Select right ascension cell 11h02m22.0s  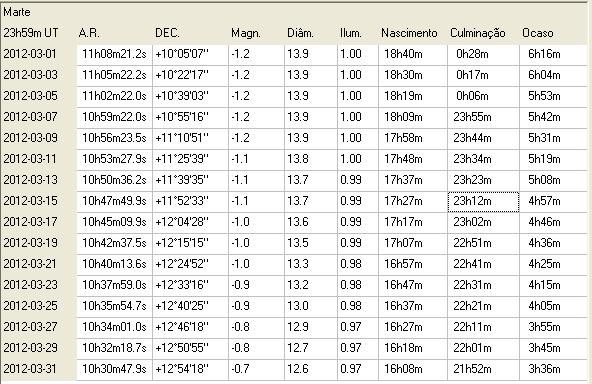click(115, 96)
